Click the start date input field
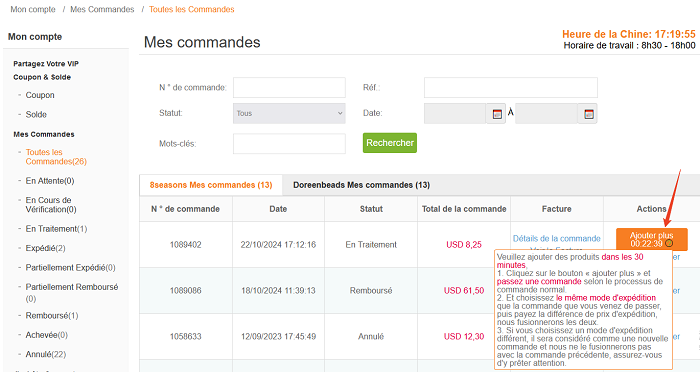The height and width of the screenshot is (372, 700). [x=455, y=113]
